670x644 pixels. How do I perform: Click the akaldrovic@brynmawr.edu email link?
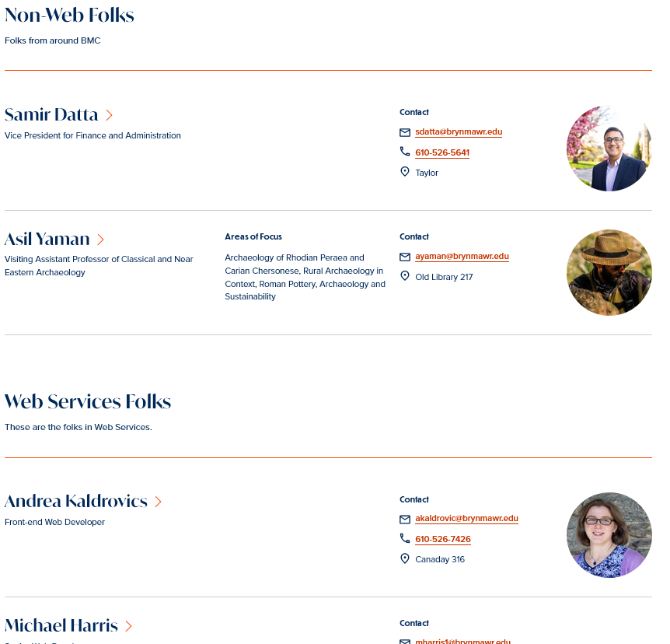pos(466,519)
